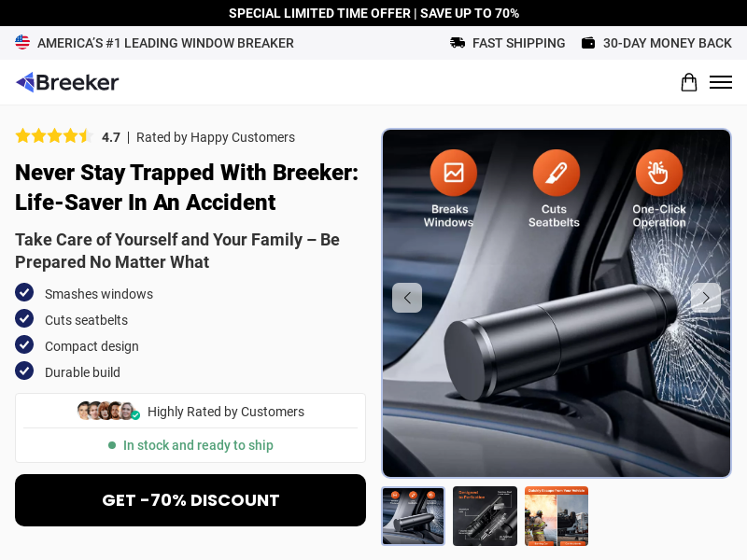Click the checkmark beside Durable build

[x=24, y=371]
